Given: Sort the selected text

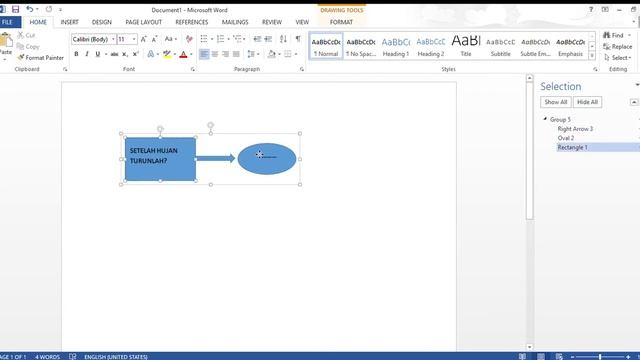Looking at the screenshot, I should (x=283, y=39).
